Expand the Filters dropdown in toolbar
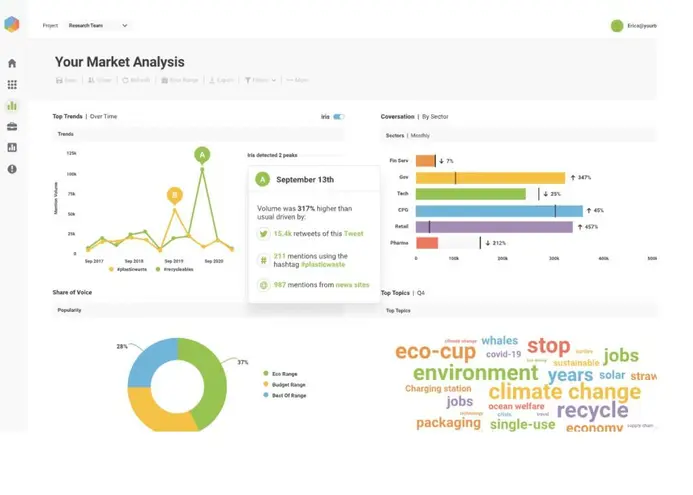 tap(260, 79)
